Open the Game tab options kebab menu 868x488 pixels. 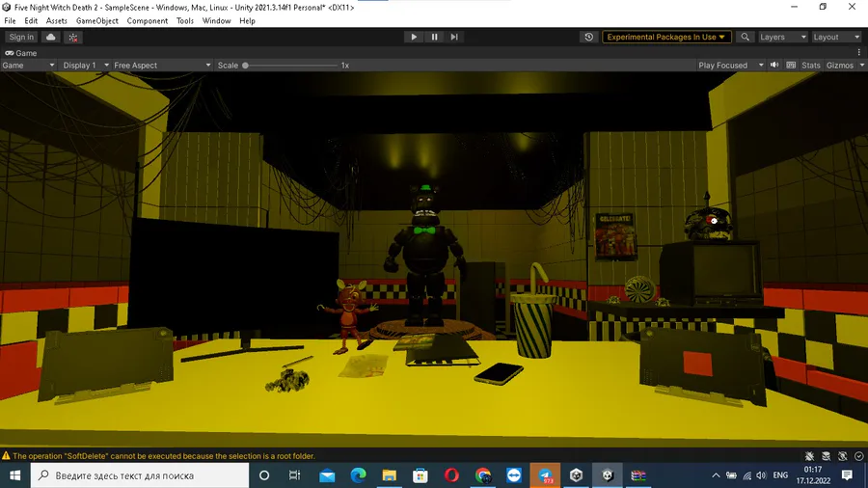[859, 53]
